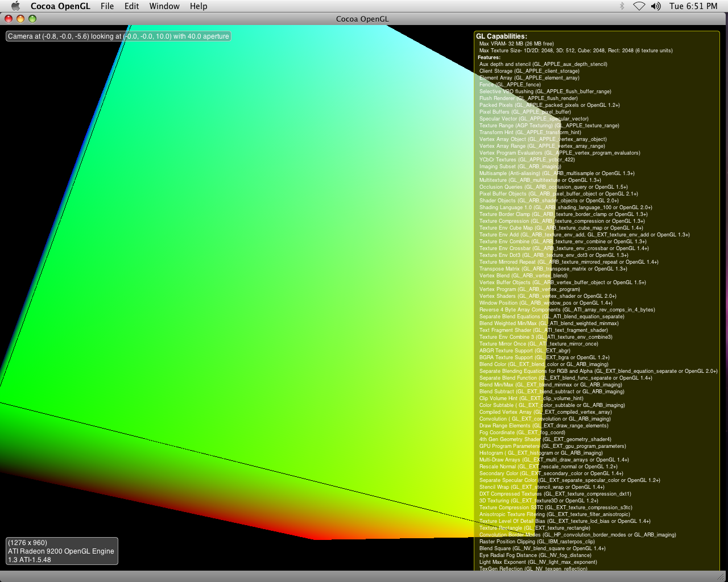
Task: Select the "Vertex Program Evaluators" line
Action: pyautogui.click(x=560, y=153)
